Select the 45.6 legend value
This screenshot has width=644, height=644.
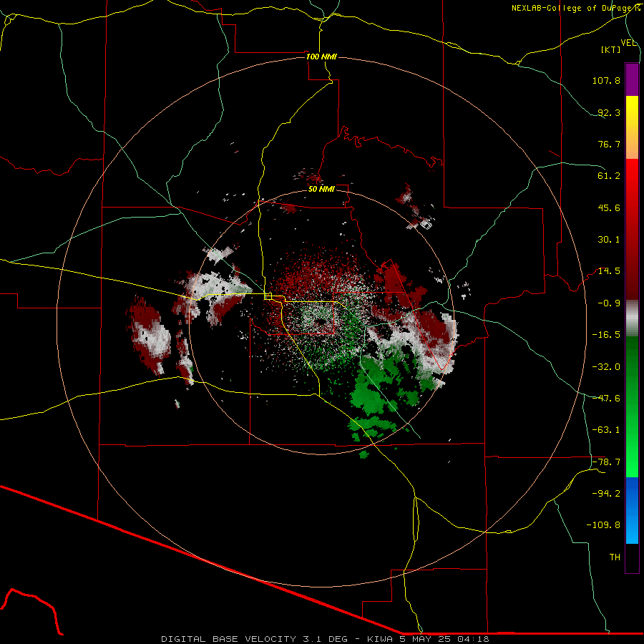609,208
